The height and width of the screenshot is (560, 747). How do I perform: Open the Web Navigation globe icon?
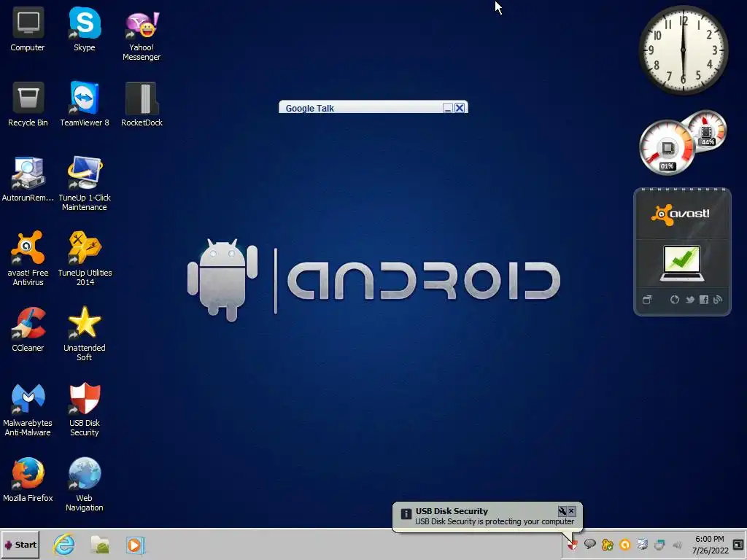tap(85, 485)
